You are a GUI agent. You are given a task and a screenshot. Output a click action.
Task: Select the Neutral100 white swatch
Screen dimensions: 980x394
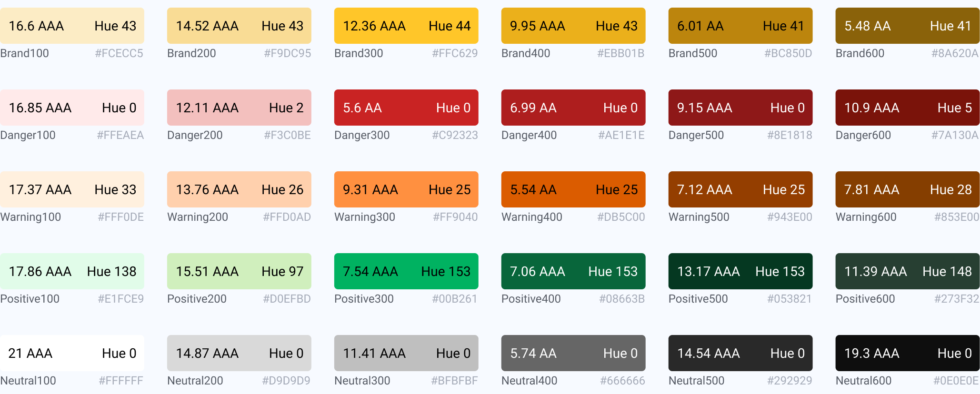click(72, 353)
